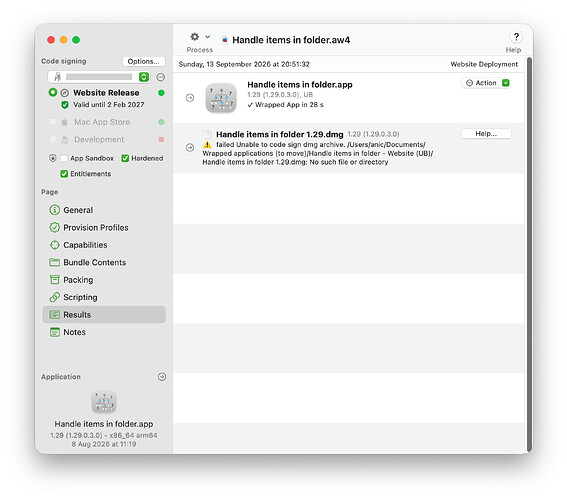Open the Scripting page
This screenshot has width=567, height=500.
click(x=104, y=297)
